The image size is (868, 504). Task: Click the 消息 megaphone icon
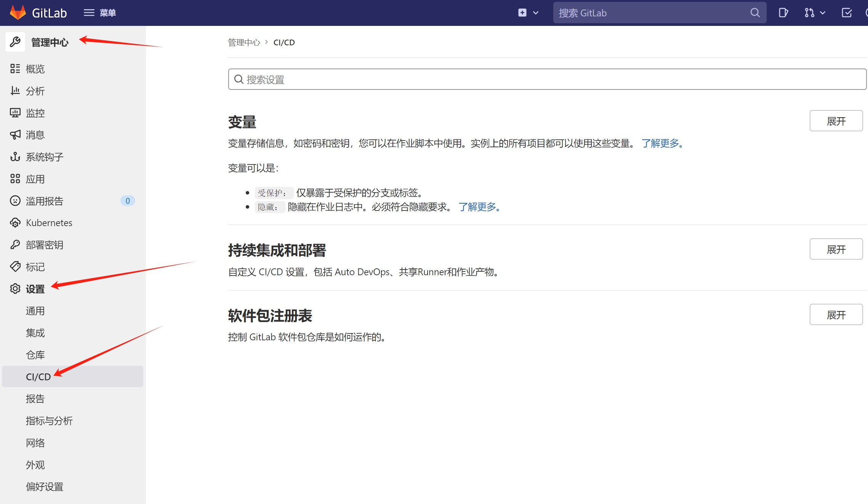15,135
